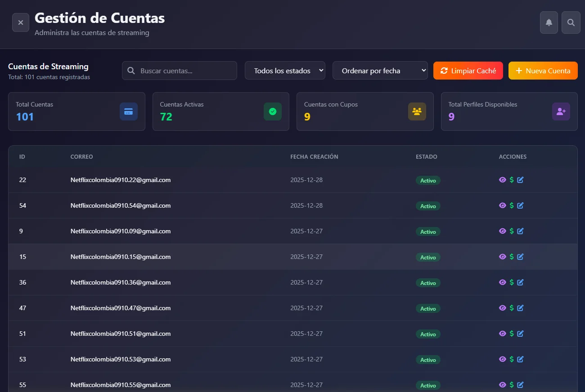The width and height of the screenshot is (585, 392).
Task: Click dollar icon for account ID 9
Action: point(512,231)
